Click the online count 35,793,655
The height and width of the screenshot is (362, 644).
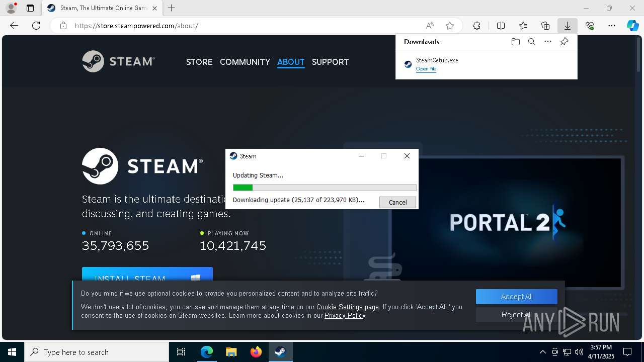[116, 246]
